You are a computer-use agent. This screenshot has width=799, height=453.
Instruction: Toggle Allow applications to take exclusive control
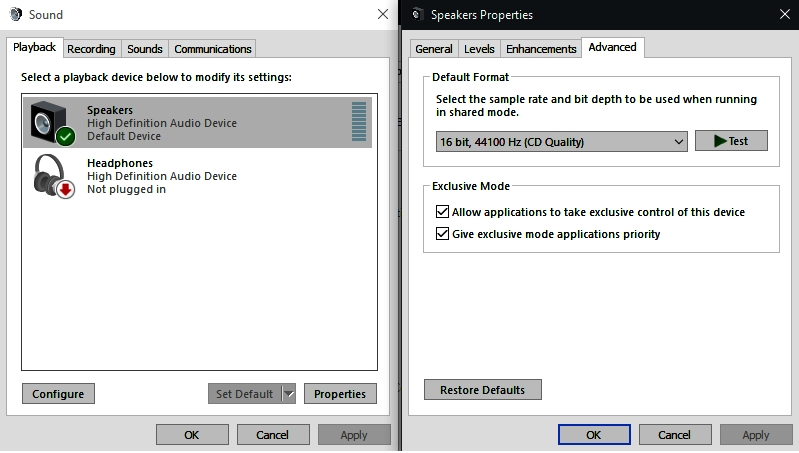tap(442, 211)
